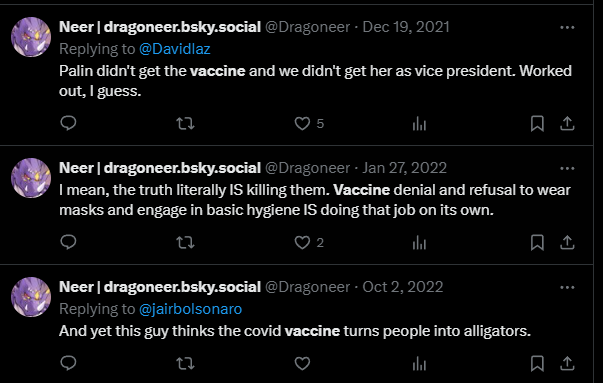View analytics for the Dec 19 tweet
The width and height of the screenshot is (603, 383).
419,124
